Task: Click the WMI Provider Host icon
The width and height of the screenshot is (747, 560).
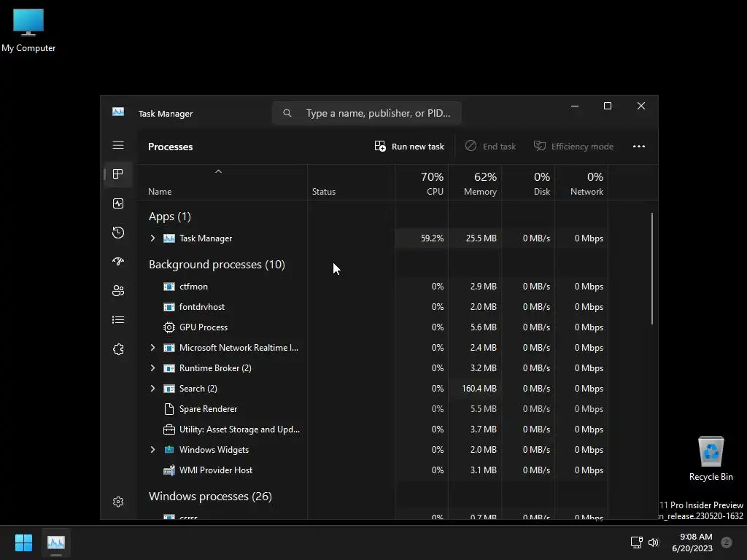Action: click(x=169, y=470)
